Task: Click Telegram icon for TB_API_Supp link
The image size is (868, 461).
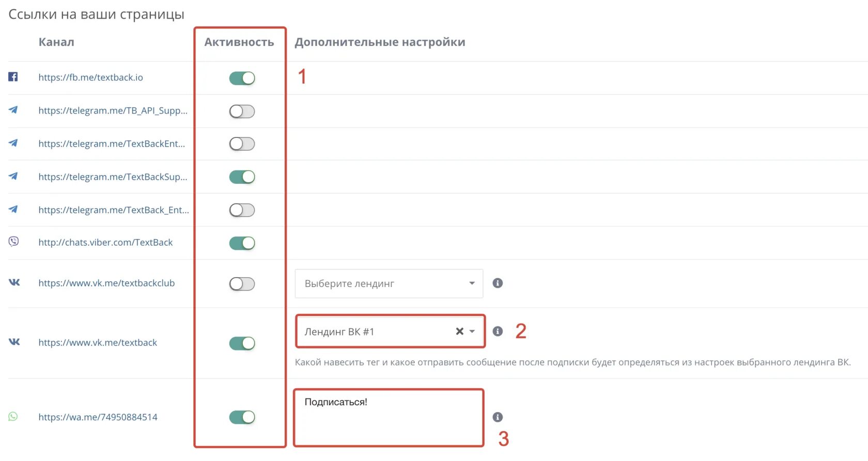Action: click(x=13, y=110)
